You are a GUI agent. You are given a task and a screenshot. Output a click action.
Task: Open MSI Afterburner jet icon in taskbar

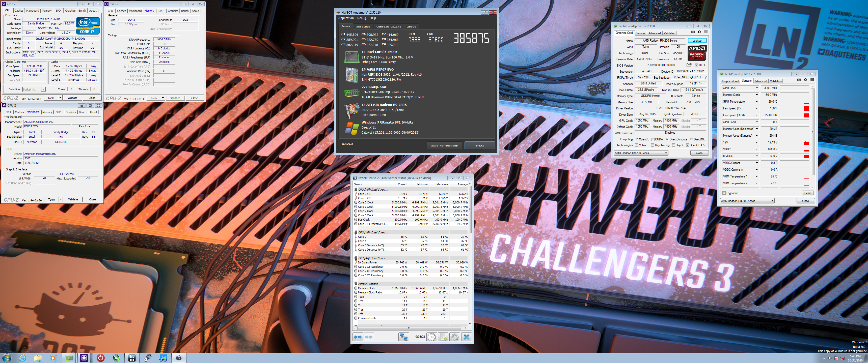[x=116, y=358]
